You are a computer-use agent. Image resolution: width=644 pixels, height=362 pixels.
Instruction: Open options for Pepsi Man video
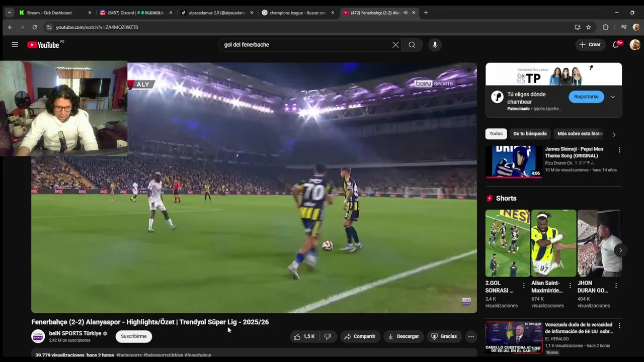[619, 150]
